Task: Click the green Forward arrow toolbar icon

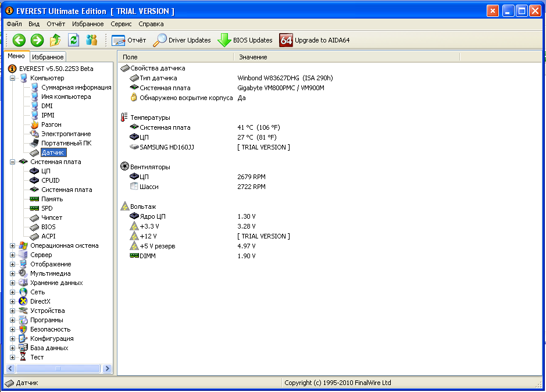Action: pyautogui.click(x=37, y=40)
